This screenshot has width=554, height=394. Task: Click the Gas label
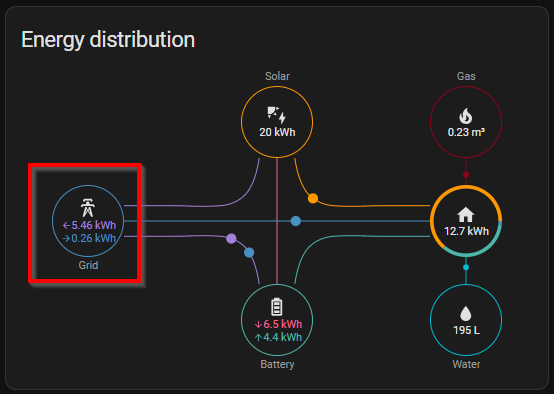466,76
